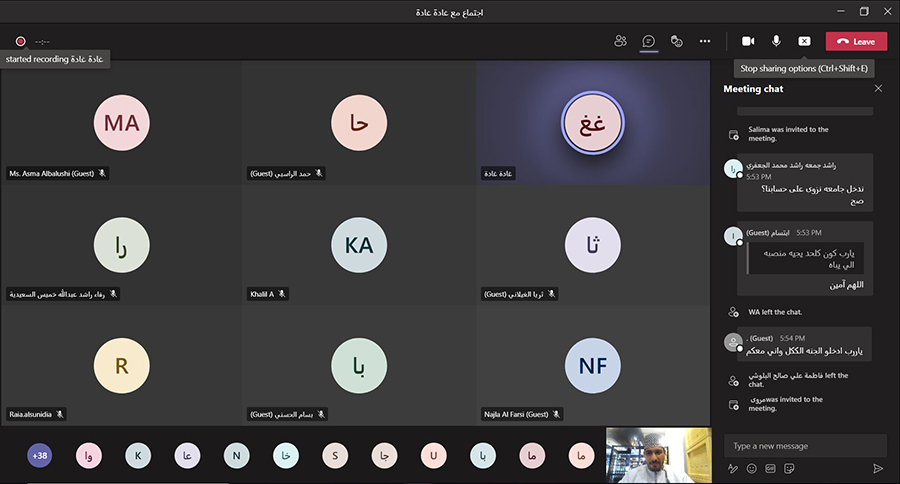
Task: Select the حا avatar tile
Action: pos(359,123)
